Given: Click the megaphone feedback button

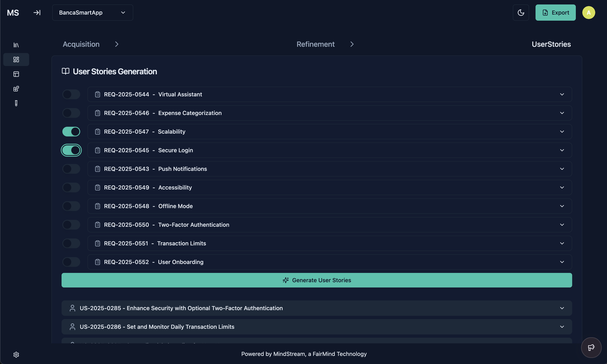Looking at the screenshot, I should 591,348.
